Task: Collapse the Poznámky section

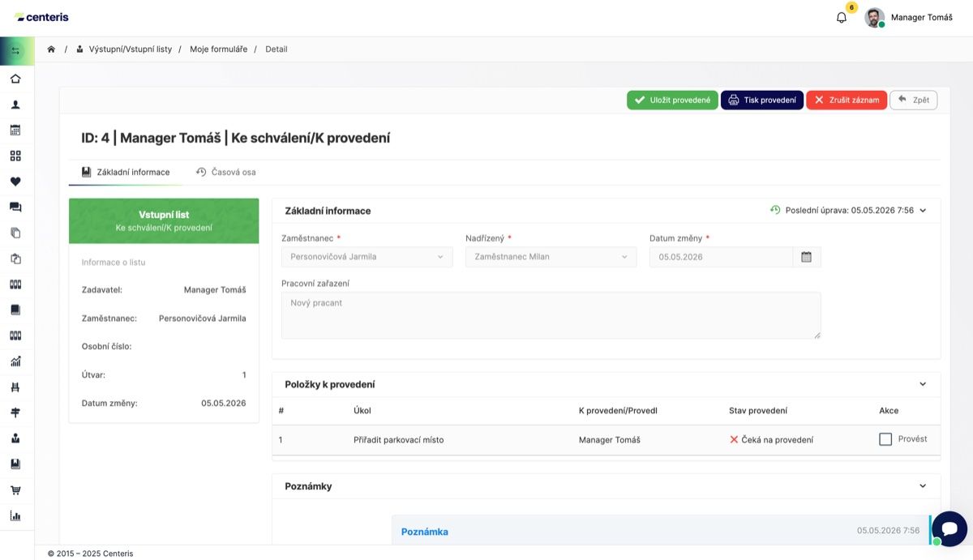Action: click(x=923, y=486)
